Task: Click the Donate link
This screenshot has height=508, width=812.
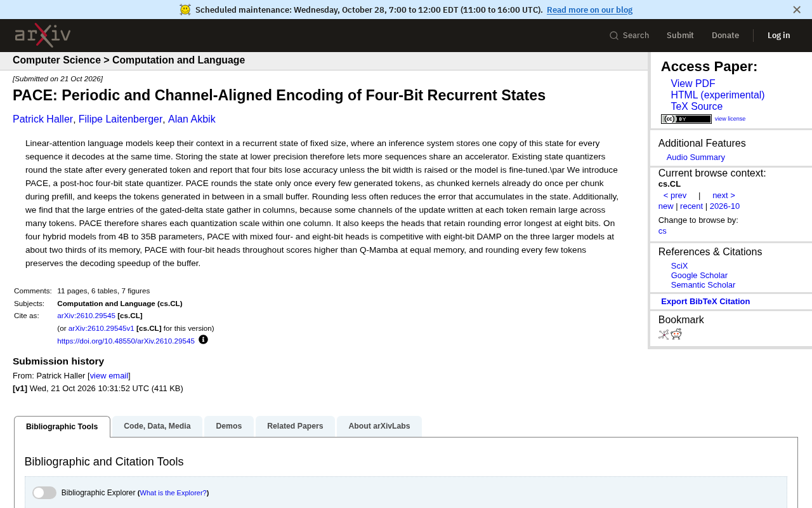Action: (725, 36)
